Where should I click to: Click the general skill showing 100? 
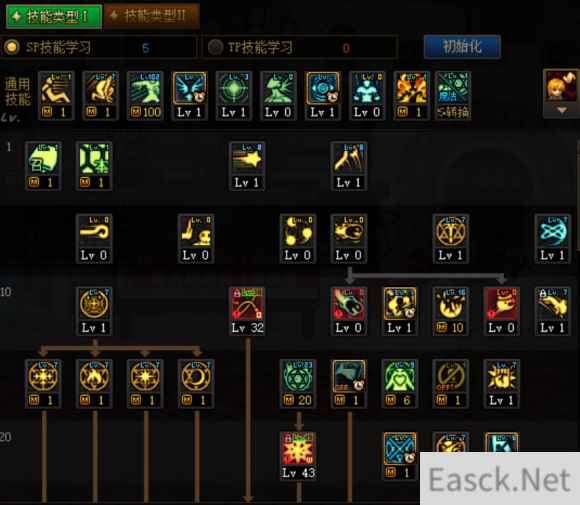145,95
